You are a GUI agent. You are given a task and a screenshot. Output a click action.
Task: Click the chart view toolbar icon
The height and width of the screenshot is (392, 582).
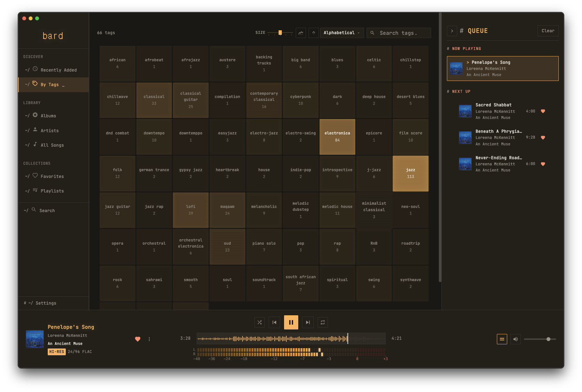pos(301,33)
